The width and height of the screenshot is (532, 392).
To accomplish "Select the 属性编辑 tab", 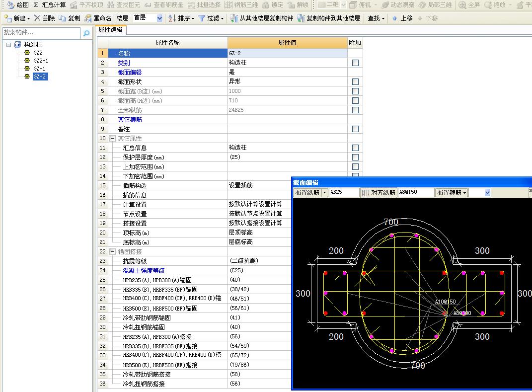I will [110, 30].
